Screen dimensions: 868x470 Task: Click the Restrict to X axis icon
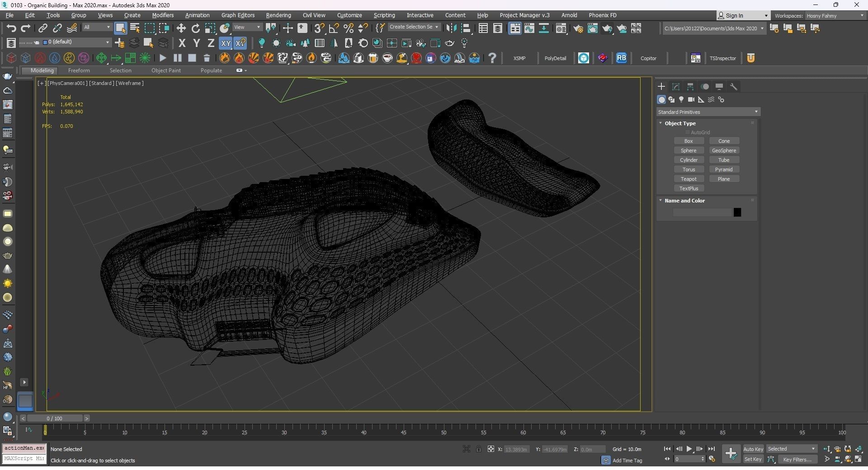[x=182, y=43]
